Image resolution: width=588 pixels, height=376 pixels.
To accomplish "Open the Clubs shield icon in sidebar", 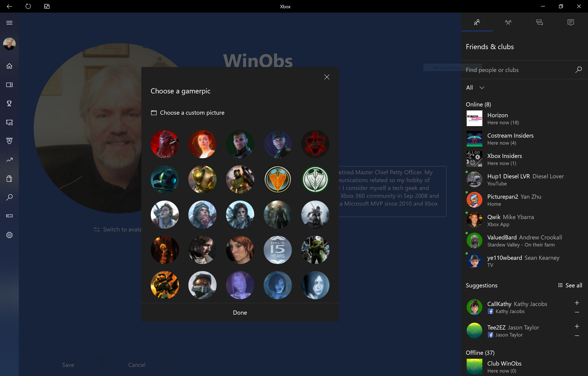I will 9,141.
